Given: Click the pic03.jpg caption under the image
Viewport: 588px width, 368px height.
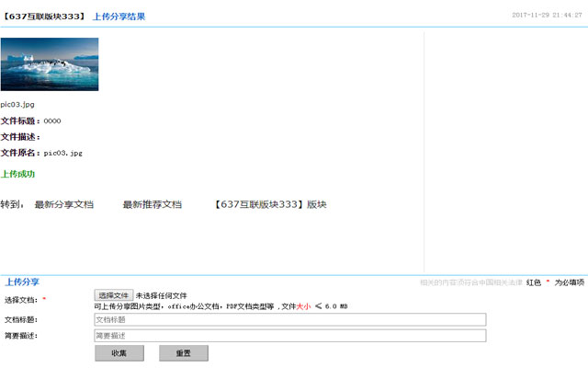Looking at the screenshot, I should coord(17,105).
